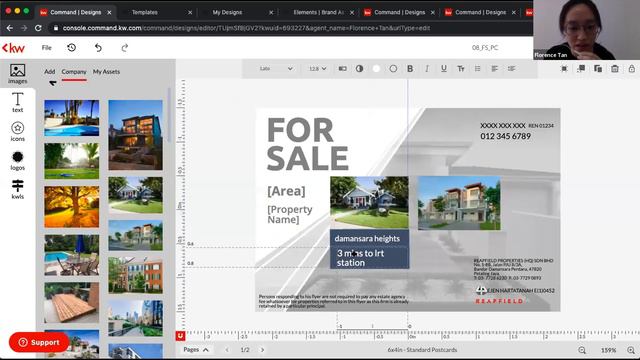The width and height of the screenshot is (640, 360).
Task: Open the Logos panel in sidebar
Action: pos(18,160)
